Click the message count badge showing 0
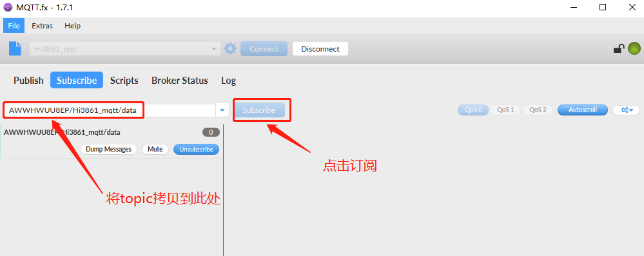The height and width of the screenshot is (256, 644). click(211, 132)
